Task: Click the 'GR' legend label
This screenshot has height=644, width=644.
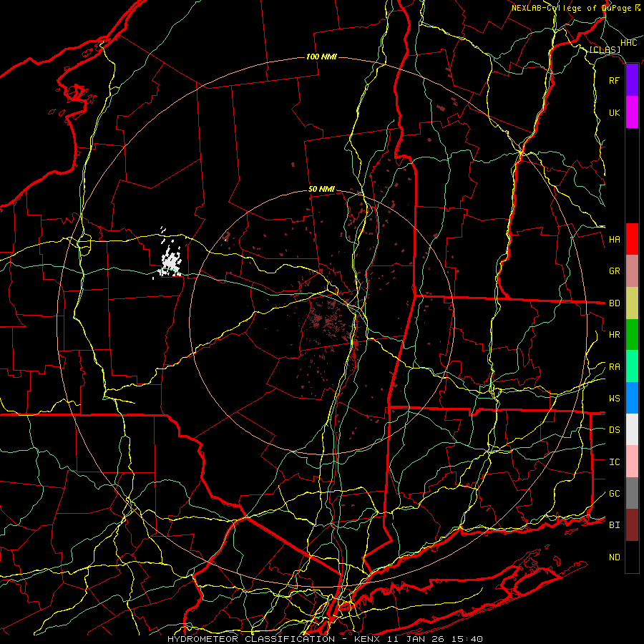Action: point(615,271)
